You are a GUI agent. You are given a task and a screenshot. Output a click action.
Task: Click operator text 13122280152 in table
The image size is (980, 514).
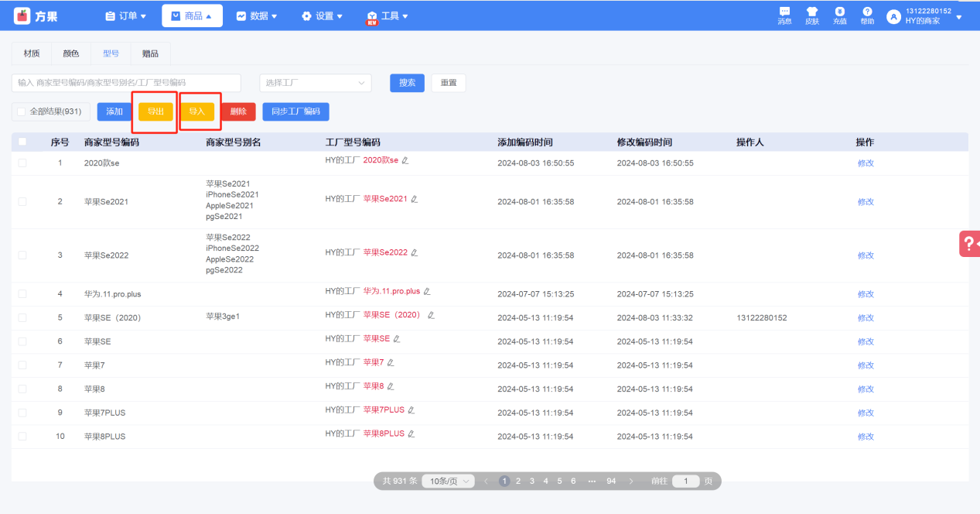click(762, 317)
